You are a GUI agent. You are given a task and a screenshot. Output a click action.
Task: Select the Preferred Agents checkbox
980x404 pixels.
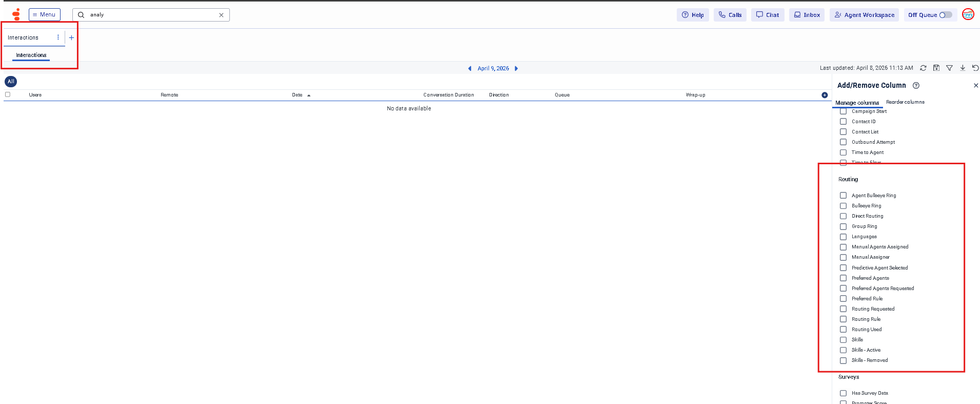843,278
